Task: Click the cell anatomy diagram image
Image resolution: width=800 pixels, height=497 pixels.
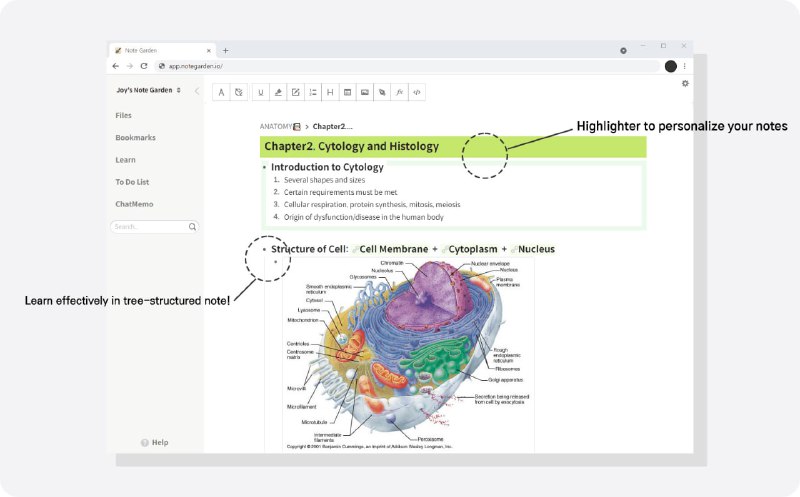Action: (x=409, y=355)
